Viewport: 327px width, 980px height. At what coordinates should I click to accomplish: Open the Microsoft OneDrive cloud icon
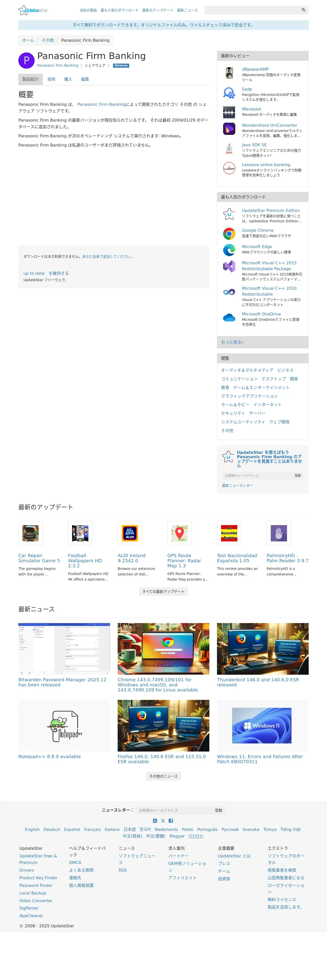(229, 317)
